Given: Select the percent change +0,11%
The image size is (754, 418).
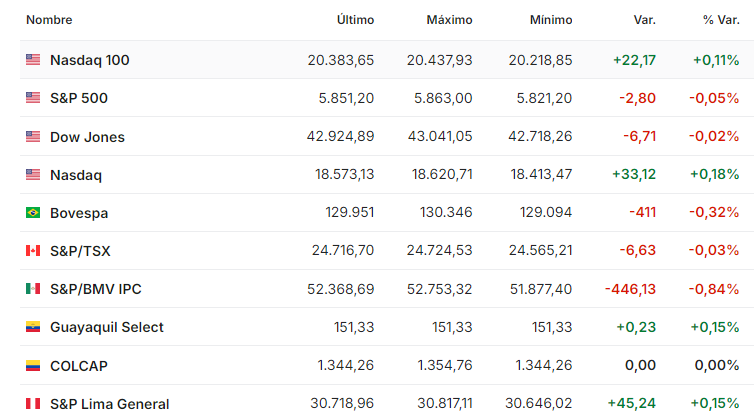Looking at the screenshot, I should pyautogui.click(x=716, y=60).
